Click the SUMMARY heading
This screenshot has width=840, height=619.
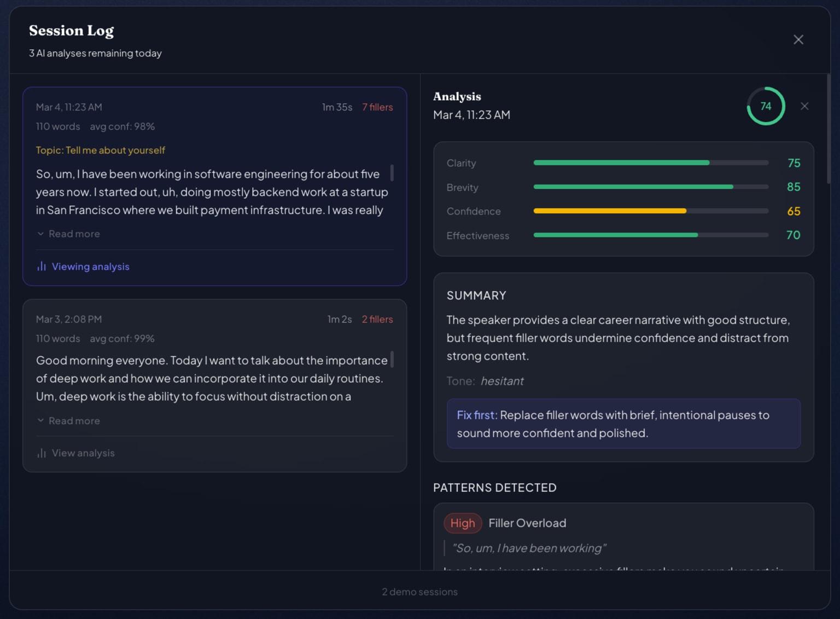pos(476,296)
